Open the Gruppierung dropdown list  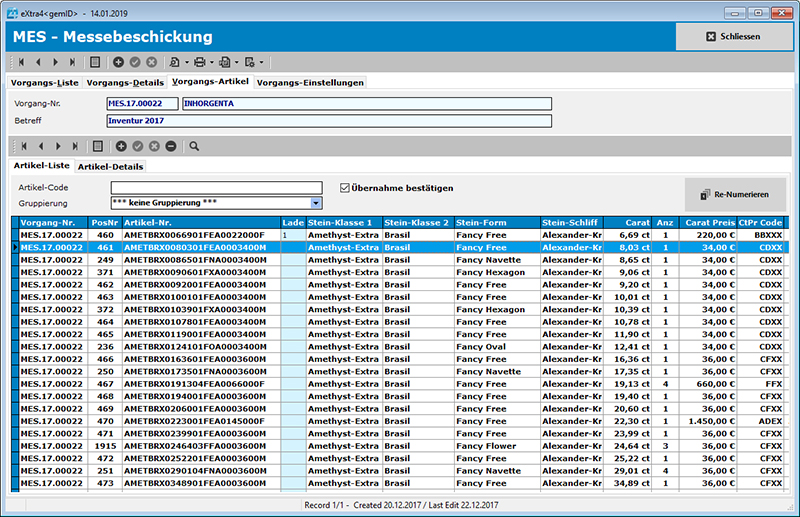pos(316,203)
